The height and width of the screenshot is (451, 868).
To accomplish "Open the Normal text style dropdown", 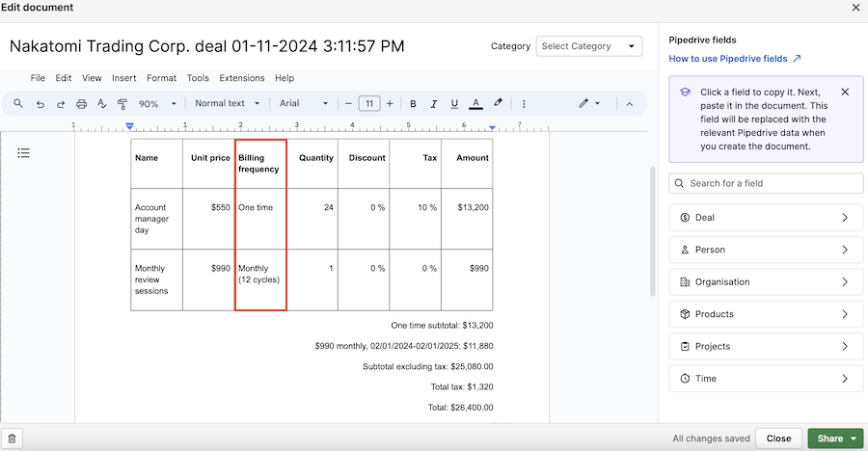I will [227, 103].
